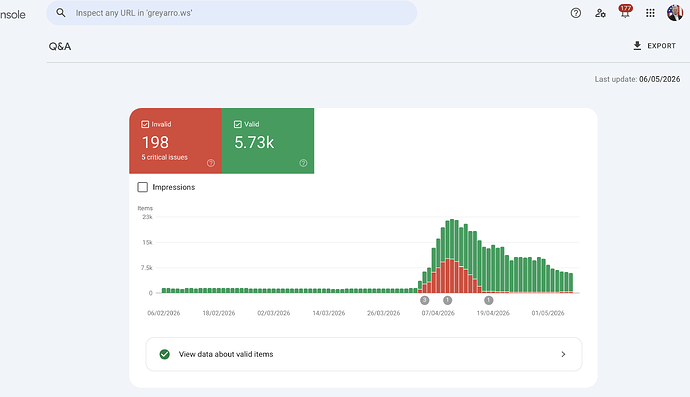Screen dimensions: 690x397
Task: Click chart annotation marker near 19/04/2026
Action: point(488,300)
